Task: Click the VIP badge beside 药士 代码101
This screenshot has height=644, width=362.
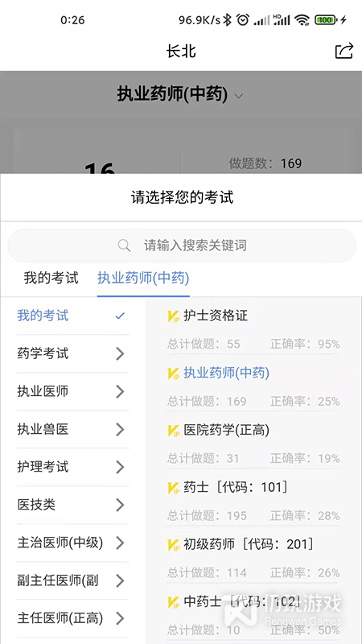Action: click(x=174, y=488)
